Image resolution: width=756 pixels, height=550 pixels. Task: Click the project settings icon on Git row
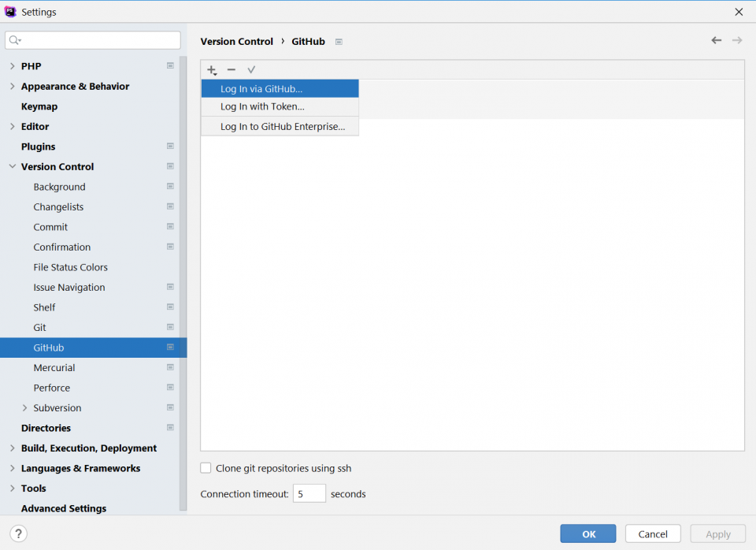170,327
